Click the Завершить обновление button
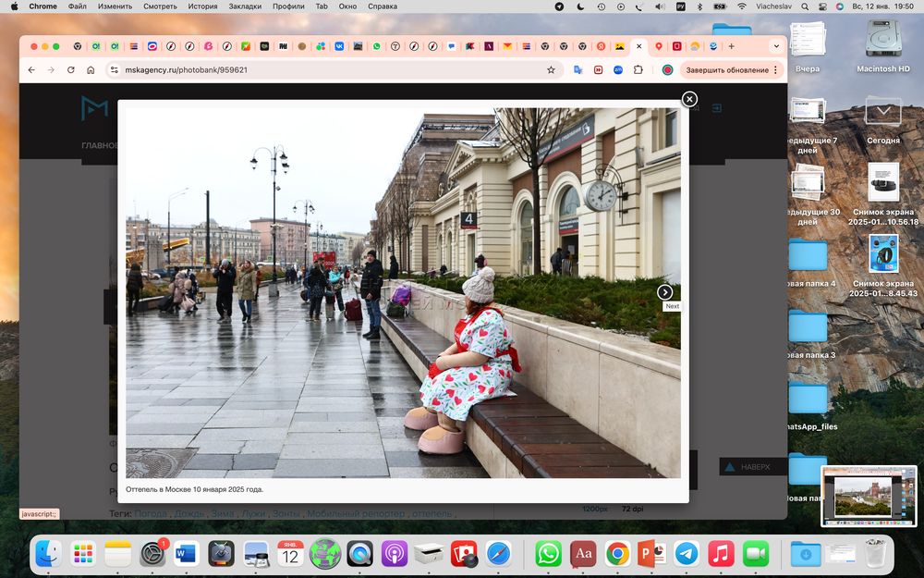 click(x=726, y=69)
